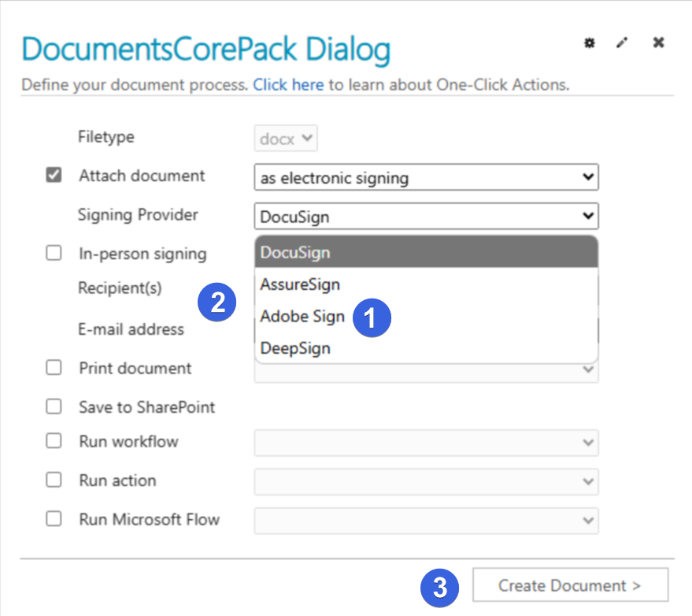692x616 pixels.
Task: Click the pencil edit icon
Action: coord(622,43)
